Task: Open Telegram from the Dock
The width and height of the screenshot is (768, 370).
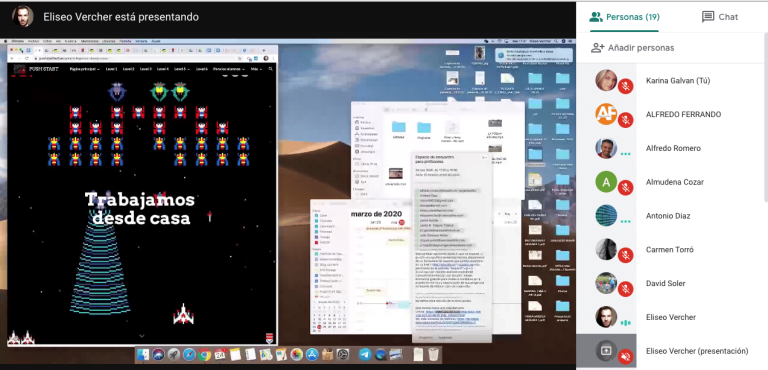Action: tap(365, 354)
